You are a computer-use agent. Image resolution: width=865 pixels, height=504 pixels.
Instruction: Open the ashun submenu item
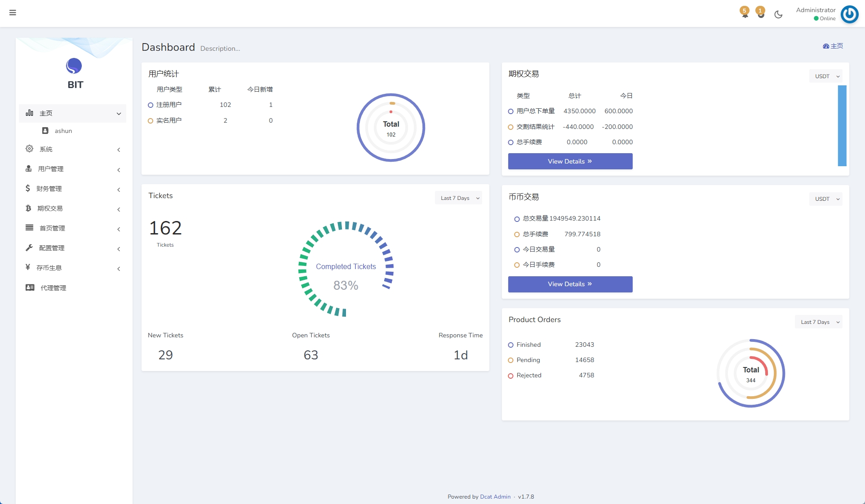point(63,131)
